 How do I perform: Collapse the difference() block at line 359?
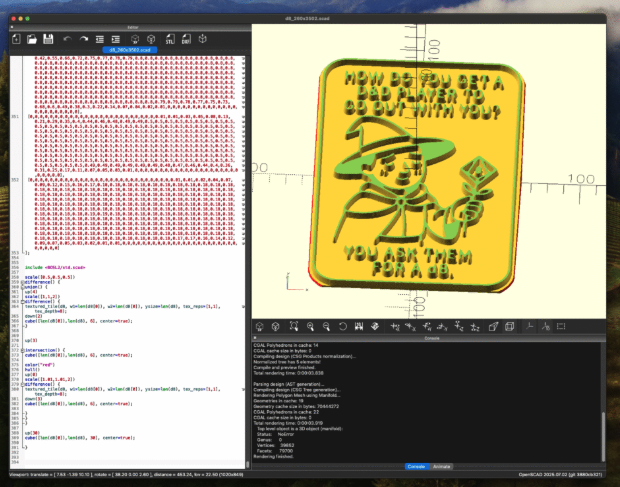click(x=22, y=284)
